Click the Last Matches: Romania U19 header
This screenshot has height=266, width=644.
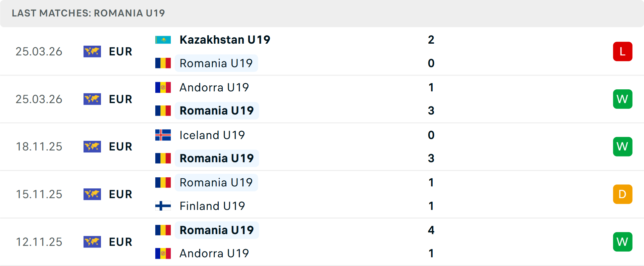(x=88, y=13)
